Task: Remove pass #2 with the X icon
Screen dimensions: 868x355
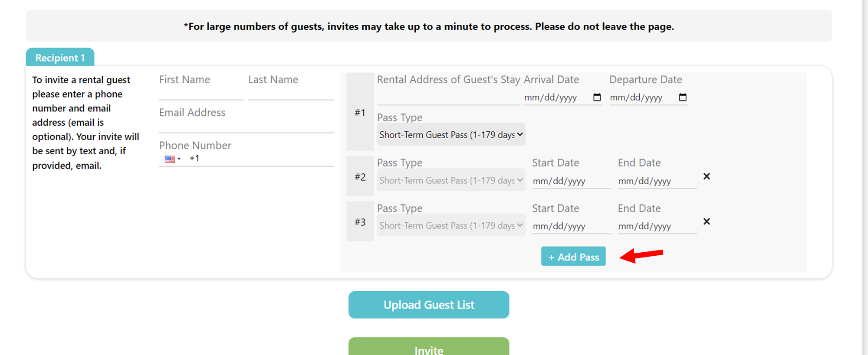Action: click(707, 176)
